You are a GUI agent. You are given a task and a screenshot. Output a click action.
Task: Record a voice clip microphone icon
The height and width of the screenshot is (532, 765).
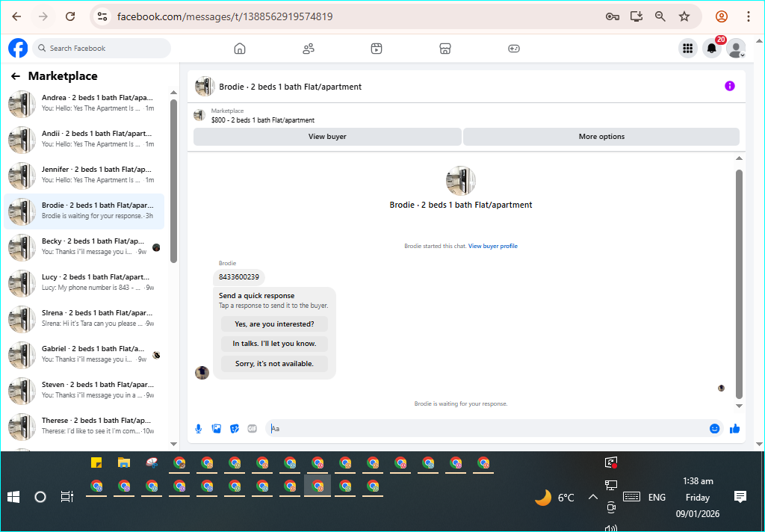point(198,429)
